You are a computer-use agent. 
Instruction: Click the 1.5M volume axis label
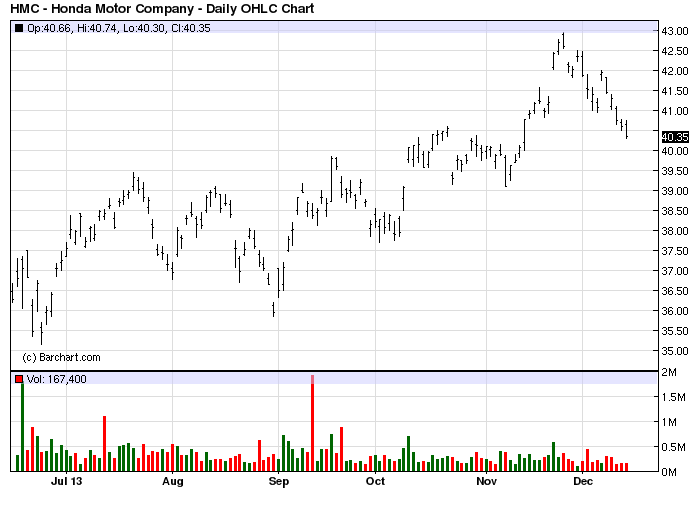[x=673, y=397]
